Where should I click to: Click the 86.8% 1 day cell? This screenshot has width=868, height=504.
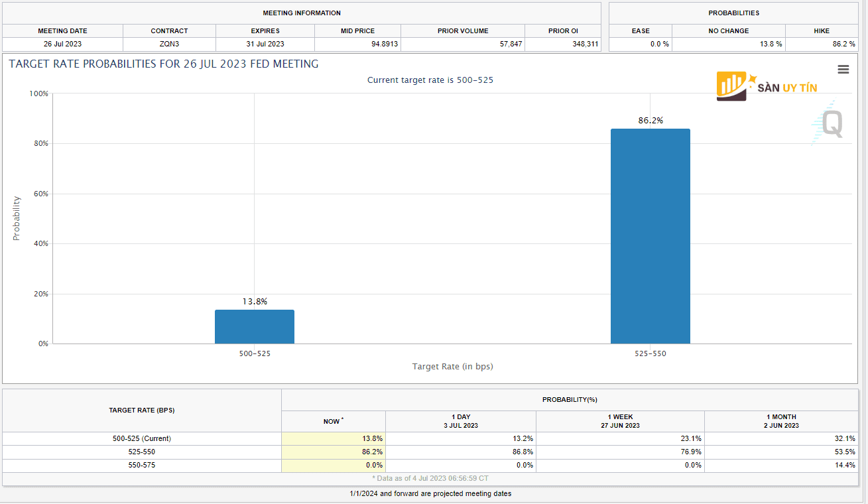[461, 452]
